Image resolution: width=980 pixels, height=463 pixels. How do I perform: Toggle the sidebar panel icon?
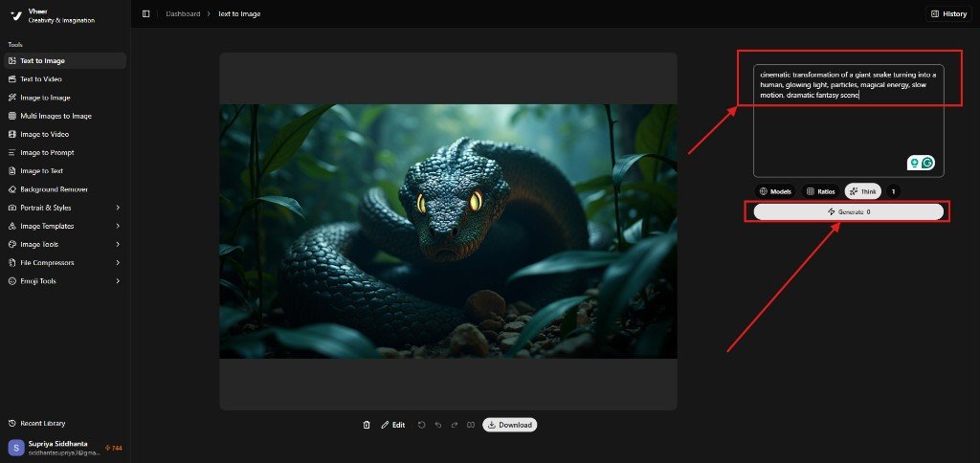(146, 13)
